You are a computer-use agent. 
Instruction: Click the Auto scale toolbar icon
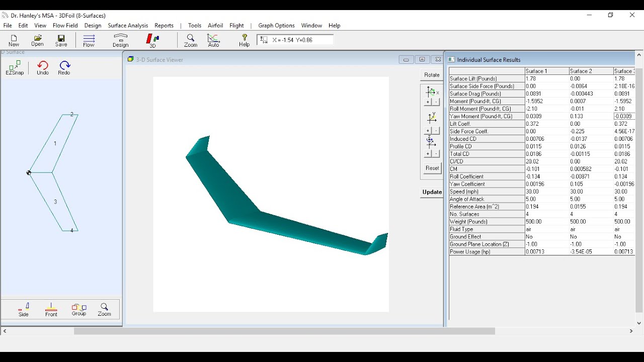tap(214, 41)
